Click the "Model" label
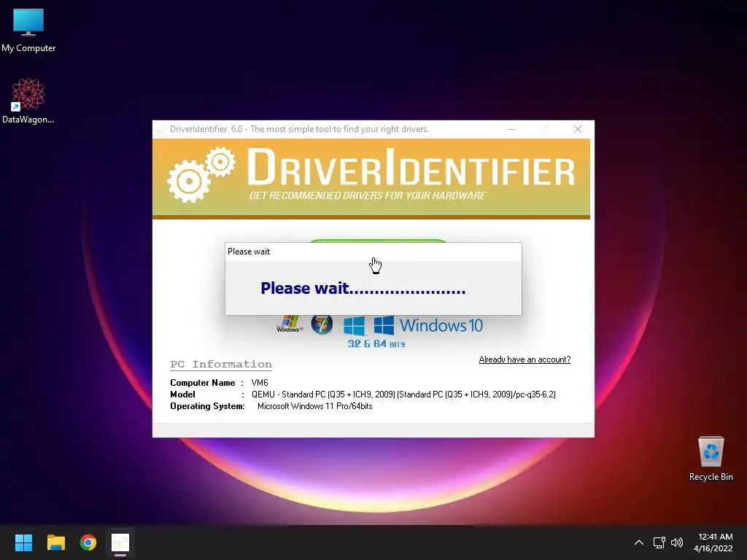 pos(182,394)
